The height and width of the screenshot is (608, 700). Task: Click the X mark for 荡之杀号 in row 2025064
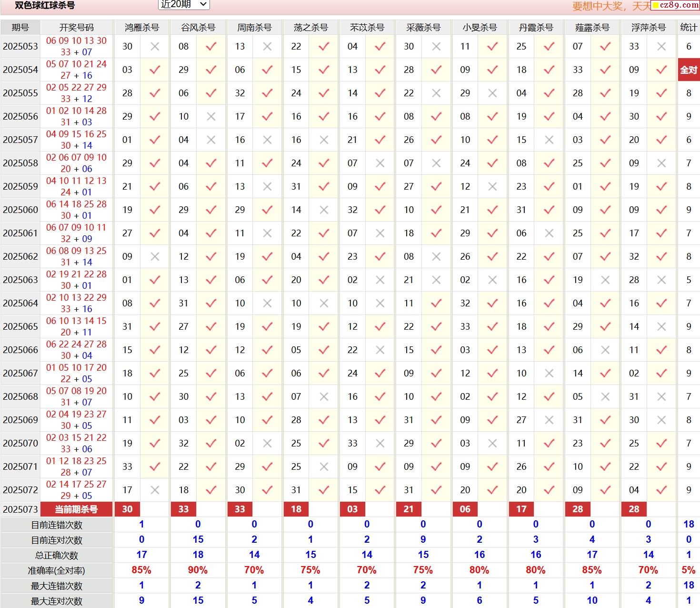click(x=324, y=303)
